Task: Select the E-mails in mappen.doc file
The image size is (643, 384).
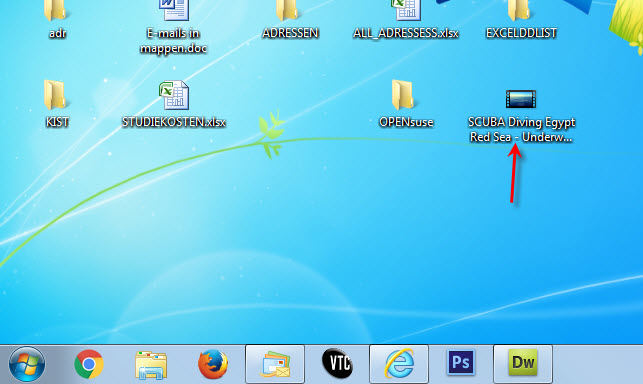Action: (x=173, y=10)
